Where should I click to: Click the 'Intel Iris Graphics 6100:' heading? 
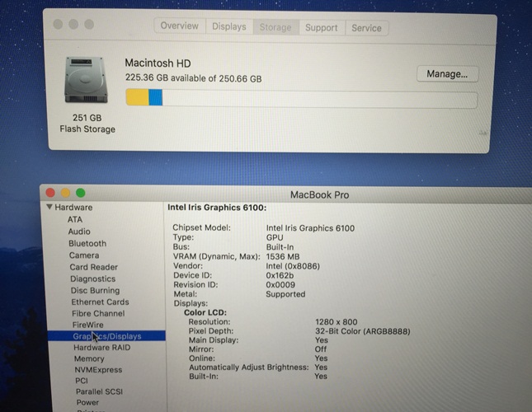[217, 208]
